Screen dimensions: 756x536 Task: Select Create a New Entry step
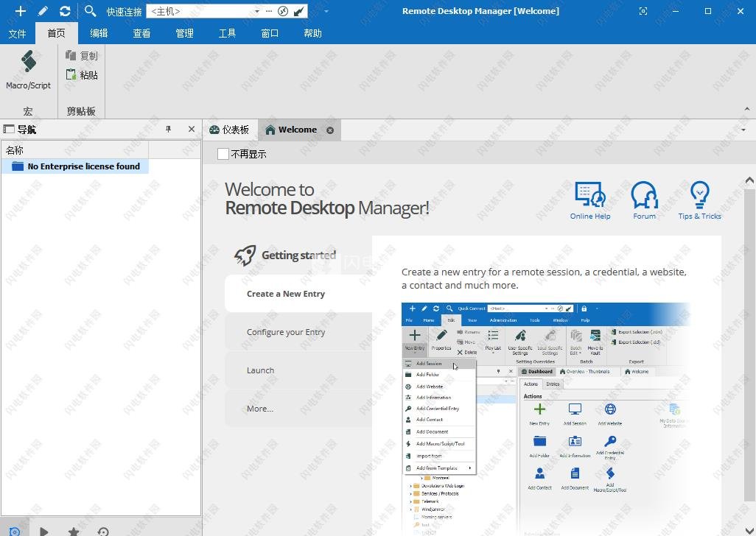(298, 294)
